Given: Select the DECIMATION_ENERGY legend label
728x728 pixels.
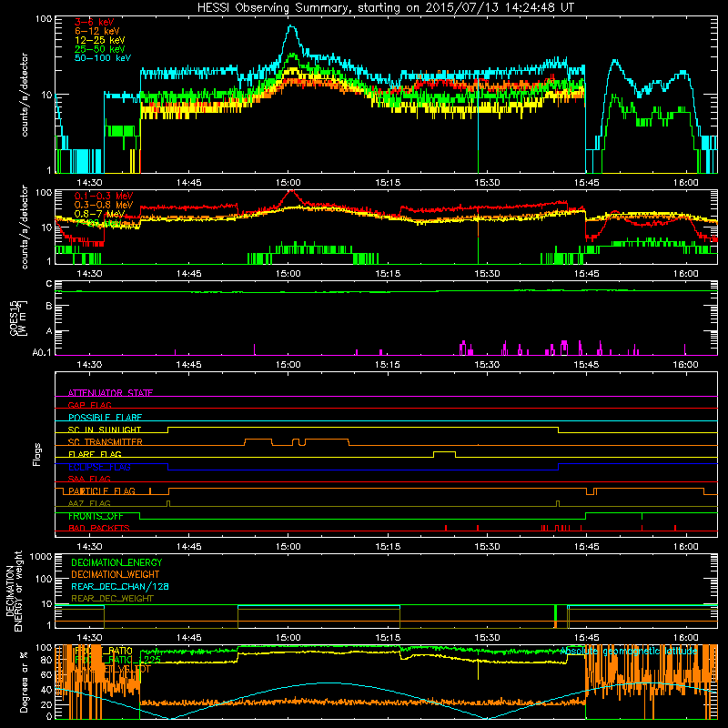Looking at the screenshot, I should point(116,562).
